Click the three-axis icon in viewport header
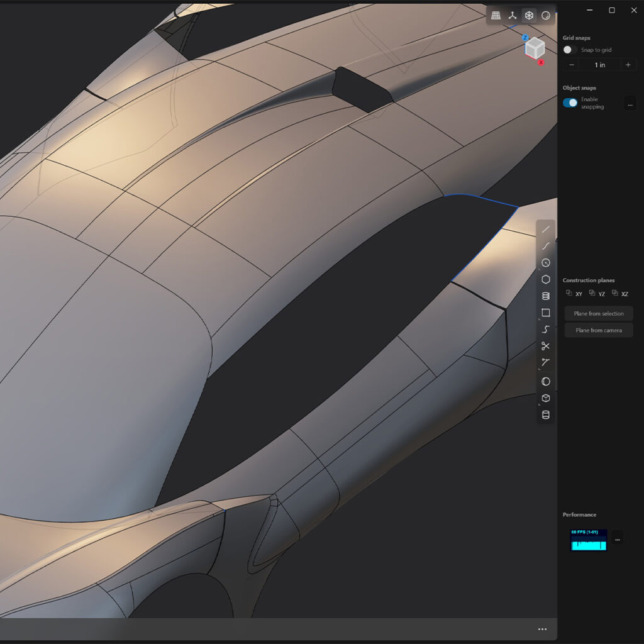Screen dimensions: 644x644 click(513, 16)
